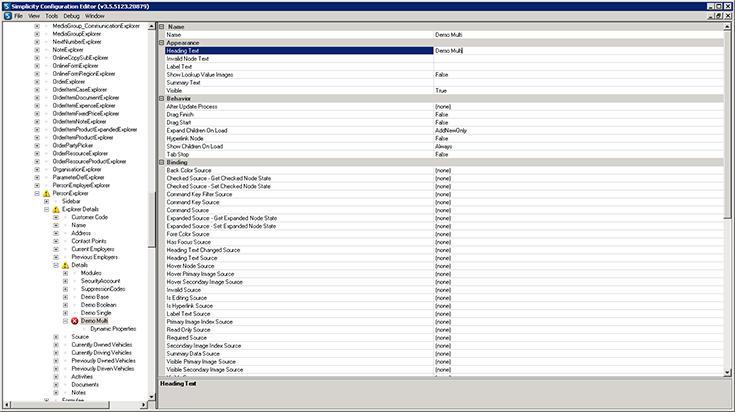This screenshot has height=412, width=735.
Task: Select the Command Key Filter Source property
Action: click(199, 194)
